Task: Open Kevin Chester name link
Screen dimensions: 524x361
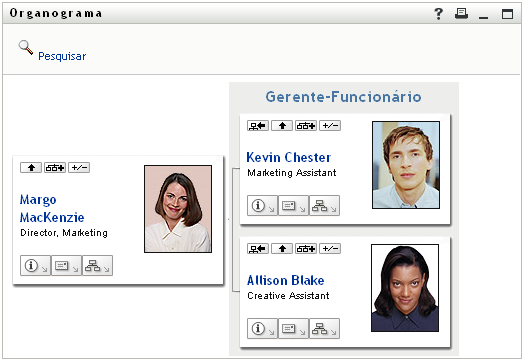Action: click(x=289, y=157)
